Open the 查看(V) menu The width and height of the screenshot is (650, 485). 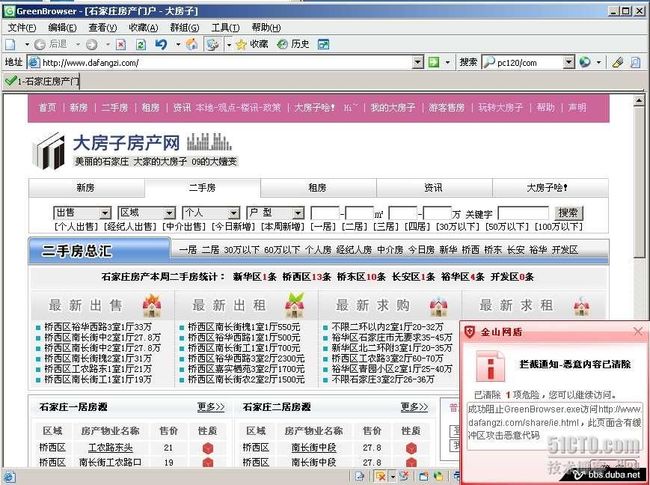pos(102,27)
